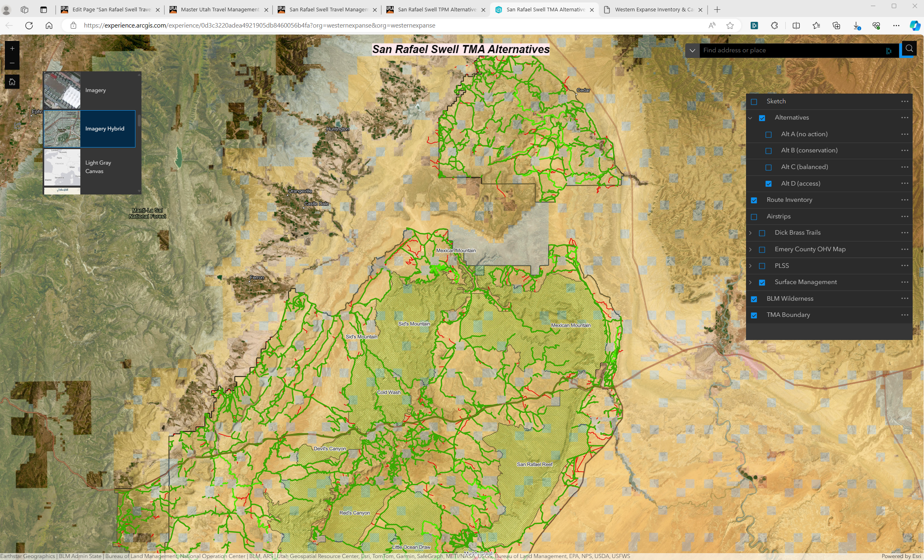Uncheck the Alt D (access) layer
The image size is (924, 560).
(x=768, y=184)
